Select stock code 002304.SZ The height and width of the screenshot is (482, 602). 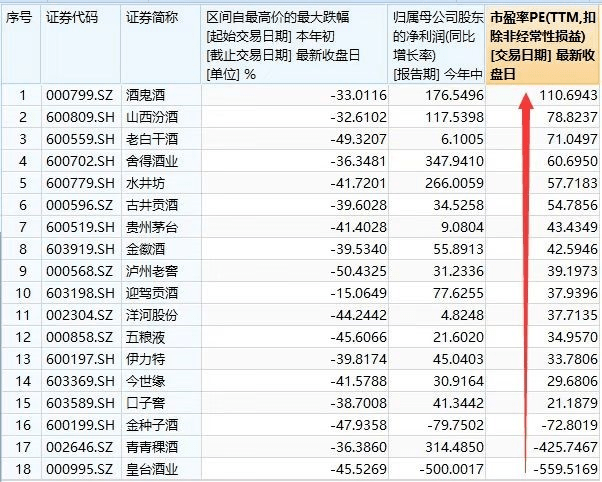pyautogui.click(x=78, y=315)
